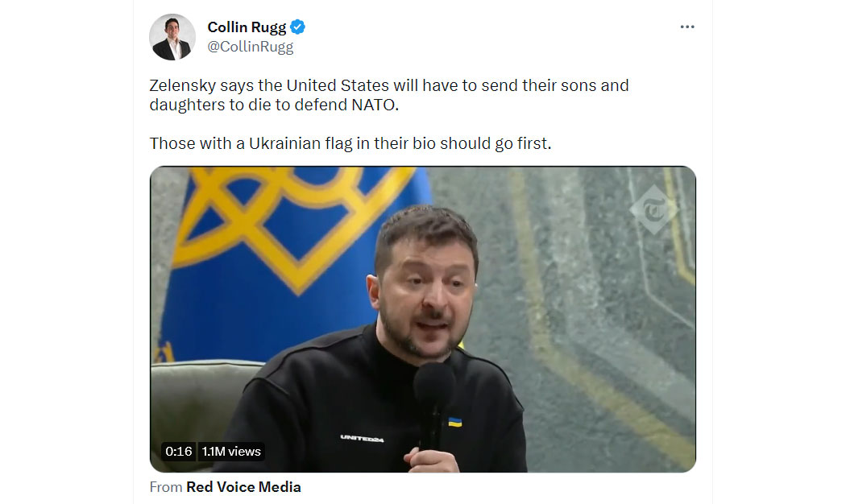Screen dimensions: 846x504
Task: Click the Collin Rugg display name
Action: [x=247, y=27]
